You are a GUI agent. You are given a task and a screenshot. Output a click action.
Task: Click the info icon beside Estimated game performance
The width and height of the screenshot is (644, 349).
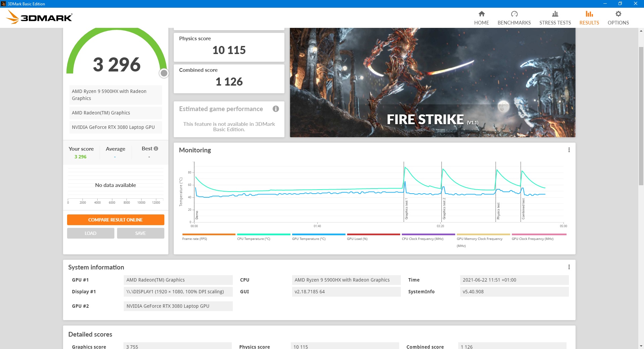[276, 109]
